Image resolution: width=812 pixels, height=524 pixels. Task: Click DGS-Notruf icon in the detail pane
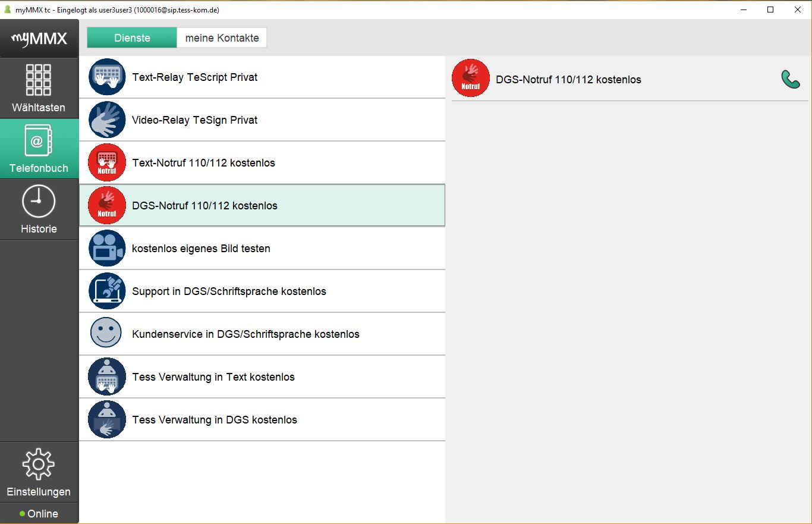tap(471, 78)
